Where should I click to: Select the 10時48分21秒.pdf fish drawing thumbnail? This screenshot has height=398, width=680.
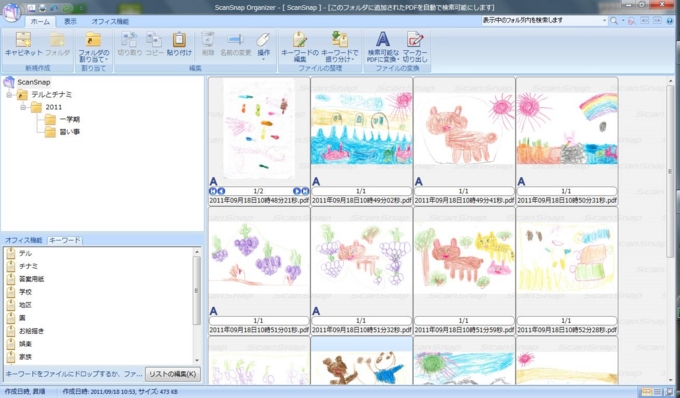[x=259, y=130]
